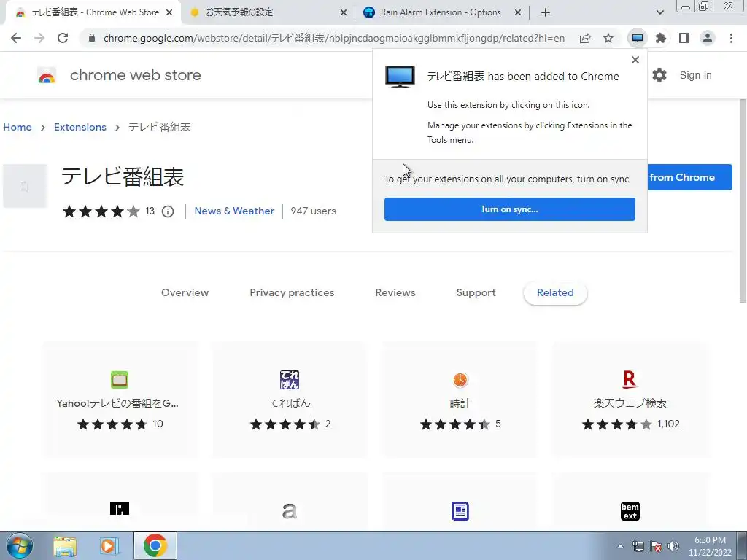Screen dimensions: 747x560
Task: Go back using browser back arrow
Action: [16, 38]
